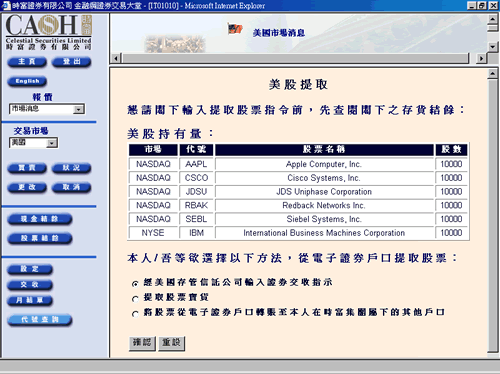Viewport: 500px width, 374px height.
Task: Click the CASH Celestial Securities logo
Action: [49, 32]
